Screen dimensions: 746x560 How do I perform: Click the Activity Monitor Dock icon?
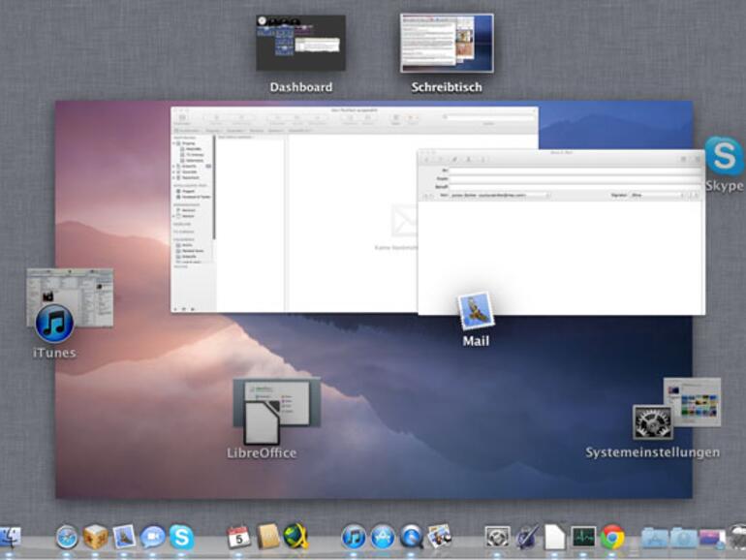pyautogui.click(x=583, y=537)
